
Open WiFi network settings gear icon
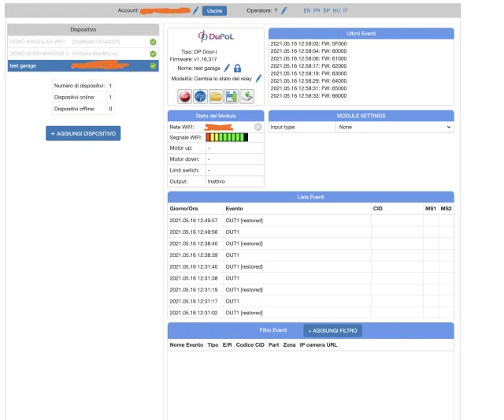(x=258, y=127)
